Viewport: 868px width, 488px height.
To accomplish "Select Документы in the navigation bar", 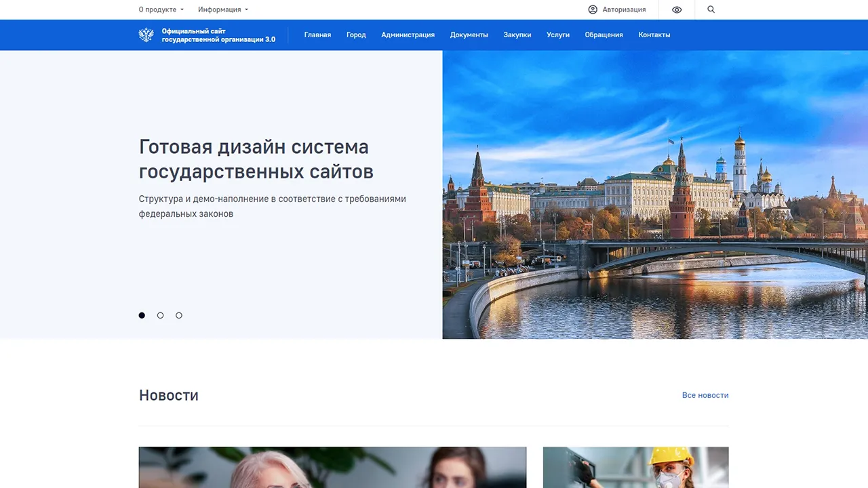I will point(469,35).
